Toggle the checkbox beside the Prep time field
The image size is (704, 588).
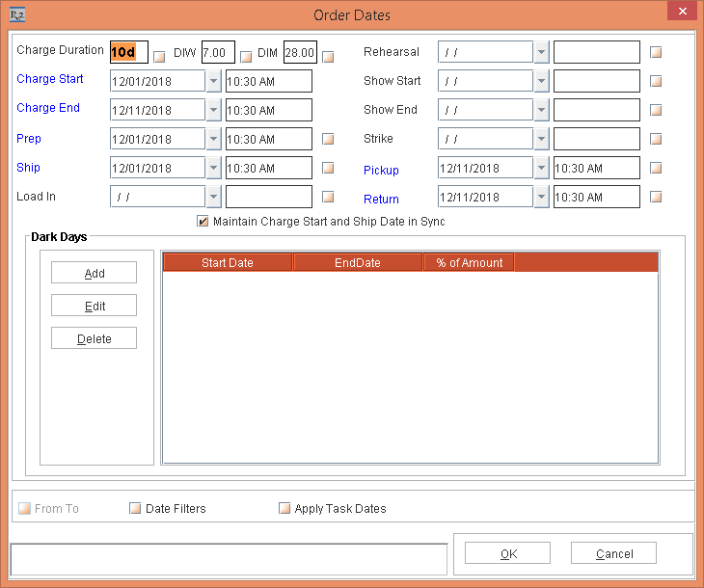[x=328, y=139]
